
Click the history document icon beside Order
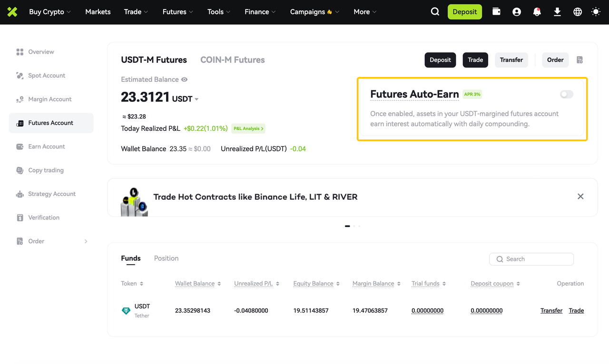[x=580, y=60]
